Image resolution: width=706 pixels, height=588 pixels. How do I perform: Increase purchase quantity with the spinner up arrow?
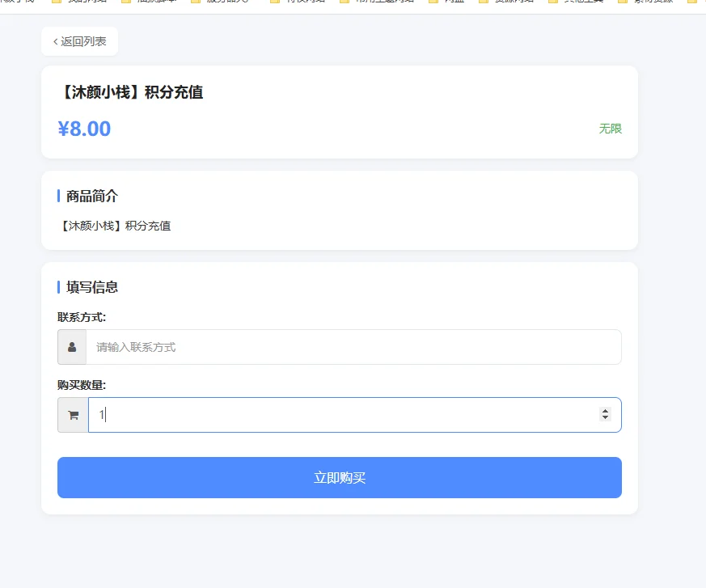[605, 410]
